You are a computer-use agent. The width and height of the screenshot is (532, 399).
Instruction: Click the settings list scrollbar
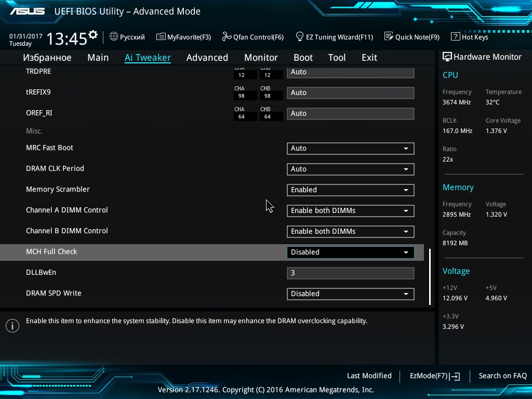[430, 277]
